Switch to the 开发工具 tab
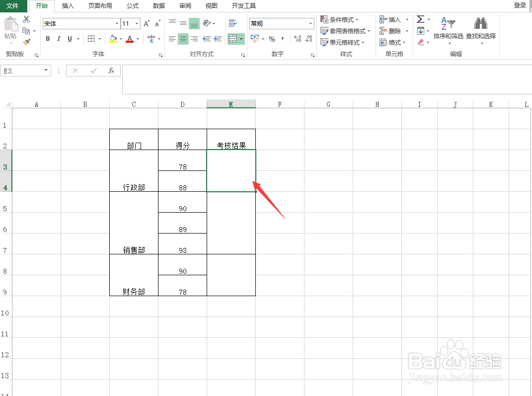This screenshot has width=532, height=396. (x=244, y=6)
